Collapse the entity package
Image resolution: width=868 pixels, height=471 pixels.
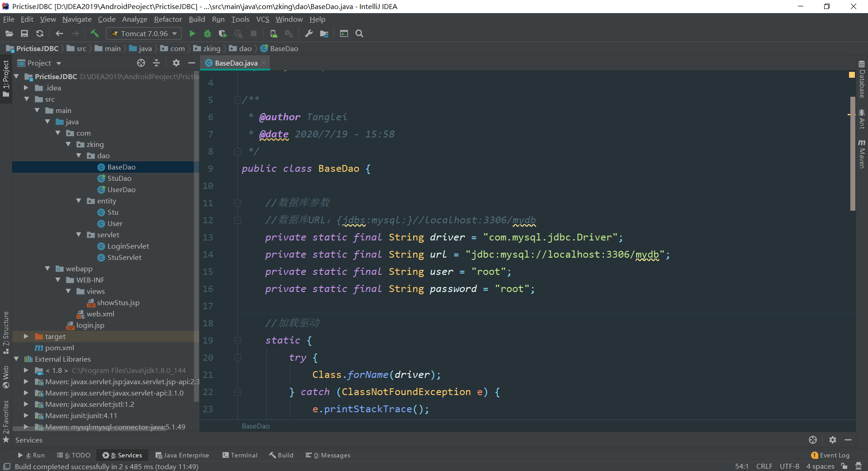tap(79, 201)
